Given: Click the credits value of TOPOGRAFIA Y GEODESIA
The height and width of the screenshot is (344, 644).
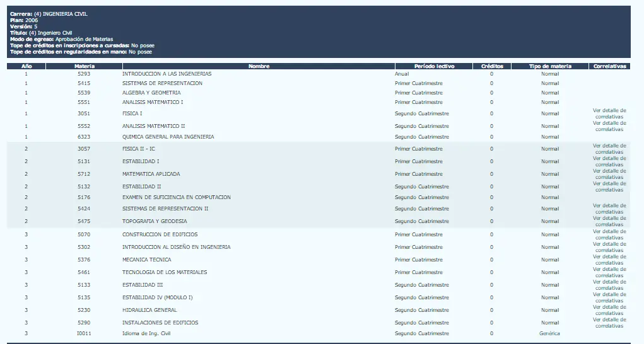Looking at the screenshot, I should pyautogui.click(x=491, y=221).
